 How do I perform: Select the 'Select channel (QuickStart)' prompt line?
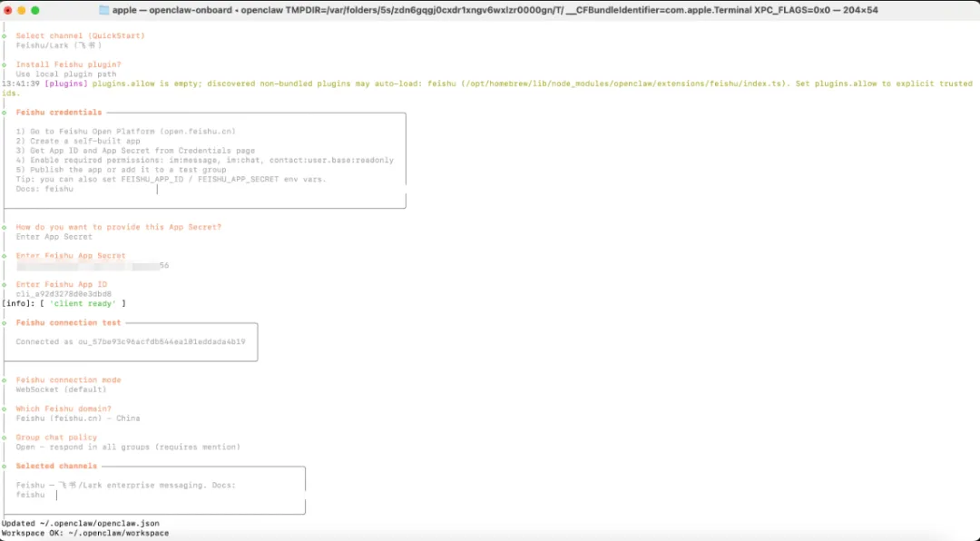(x=80, y=35)
